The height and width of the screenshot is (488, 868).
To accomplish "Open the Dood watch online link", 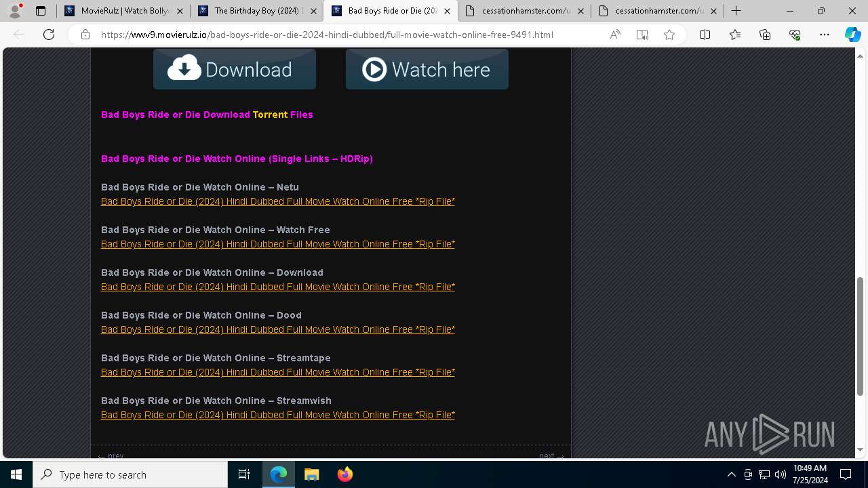I will [x=278, y=329].
